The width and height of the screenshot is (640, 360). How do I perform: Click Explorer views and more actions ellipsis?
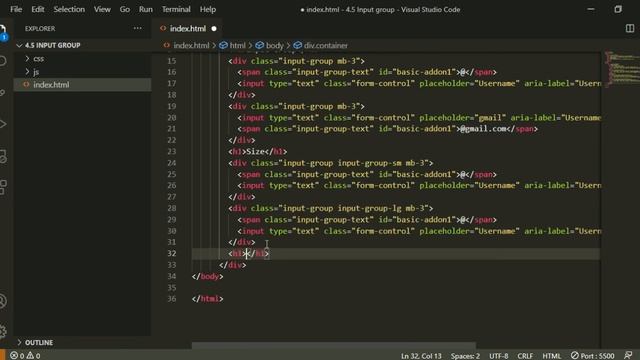(x=138, y=28)
